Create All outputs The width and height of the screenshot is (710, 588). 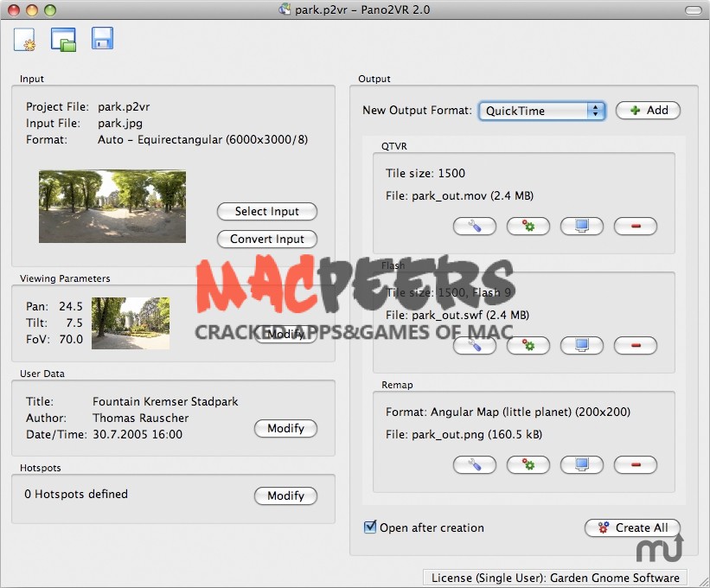[632, 527]
